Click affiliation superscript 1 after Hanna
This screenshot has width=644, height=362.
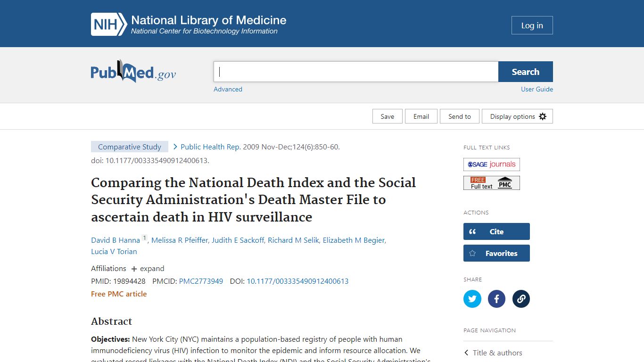[x=145, y=238]
